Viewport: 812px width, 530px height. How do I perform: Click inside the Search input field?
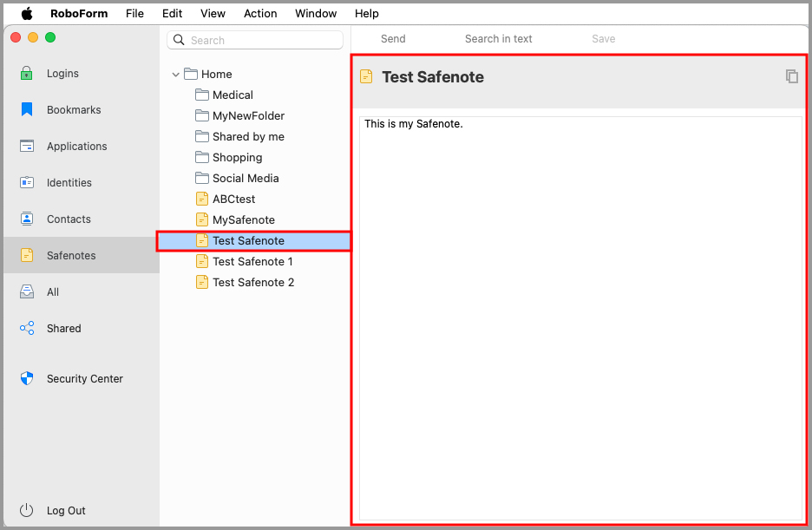click(x=255, y=40)
